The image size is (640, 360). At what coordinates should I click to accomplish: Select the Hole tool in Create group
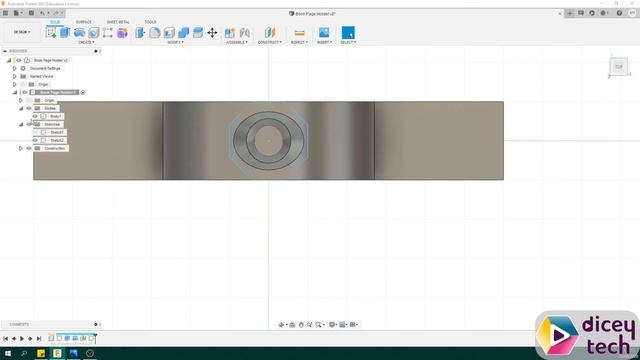[x=93, y=32]
